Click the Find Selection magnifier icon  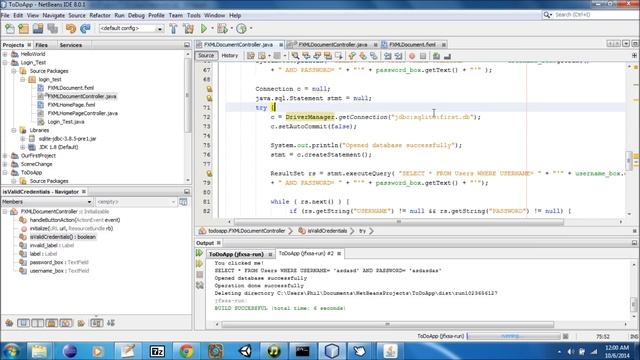click(295, 56)
